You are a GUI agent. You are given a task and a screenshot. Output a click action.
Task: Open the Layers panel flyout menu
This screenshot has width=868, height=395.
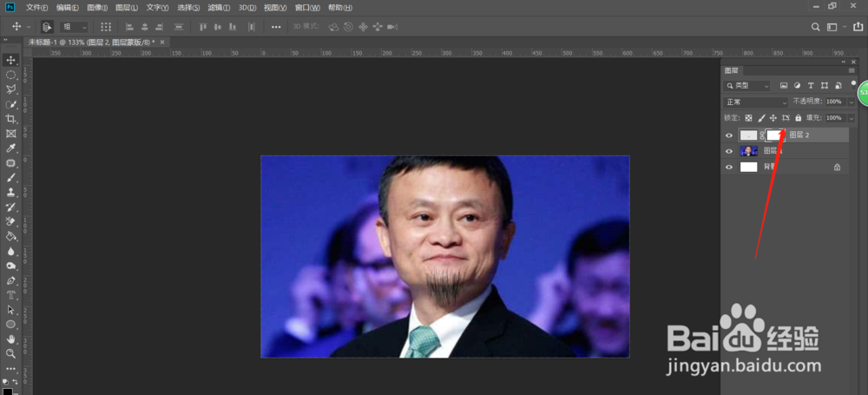coord(852,70)
